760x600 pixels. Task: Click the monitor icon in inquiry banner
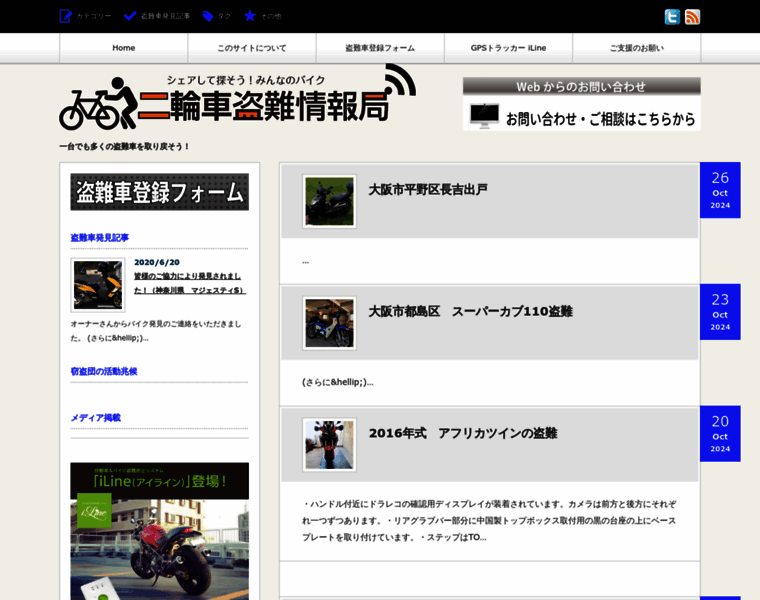[x=484, y=116]
